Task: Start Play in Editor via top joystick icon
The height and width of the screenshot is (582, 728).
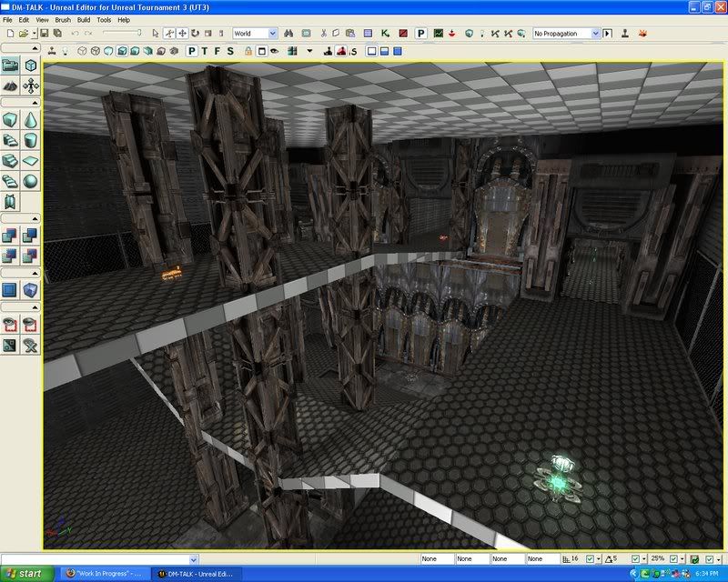Action: (x=625, y=34)
